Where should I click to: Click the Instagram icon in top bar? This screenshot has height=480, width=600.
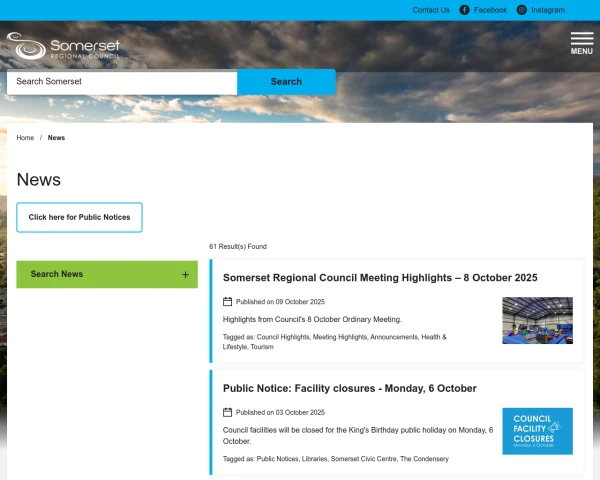pyautogui.click(x=522, y=10)
